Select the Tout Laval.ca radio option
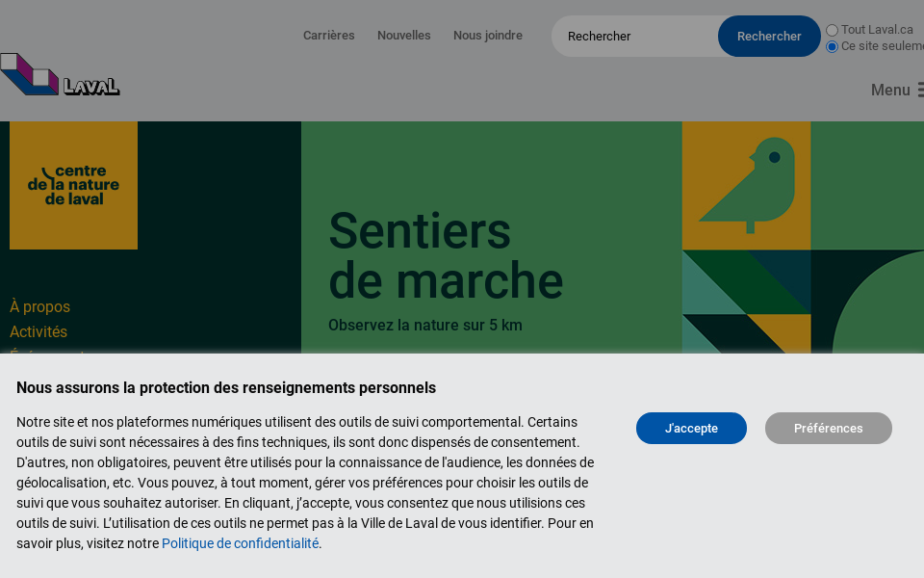 tap(832, 30)
